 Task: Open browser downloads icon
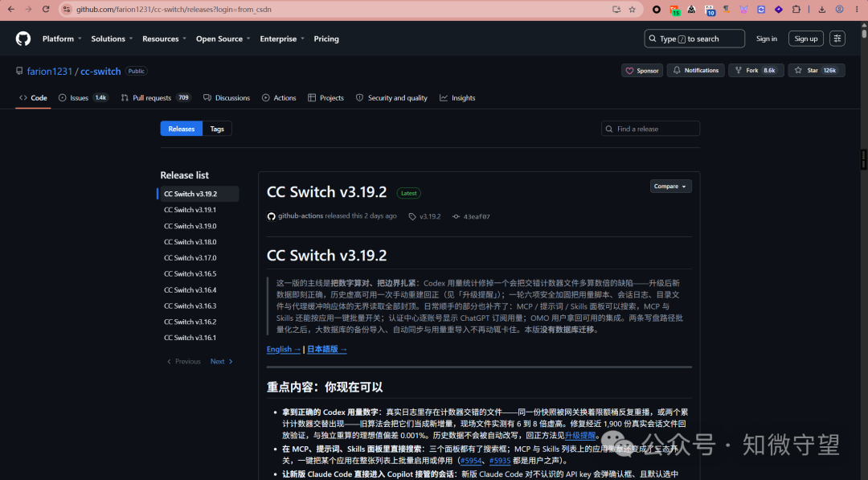click(822, 10)
